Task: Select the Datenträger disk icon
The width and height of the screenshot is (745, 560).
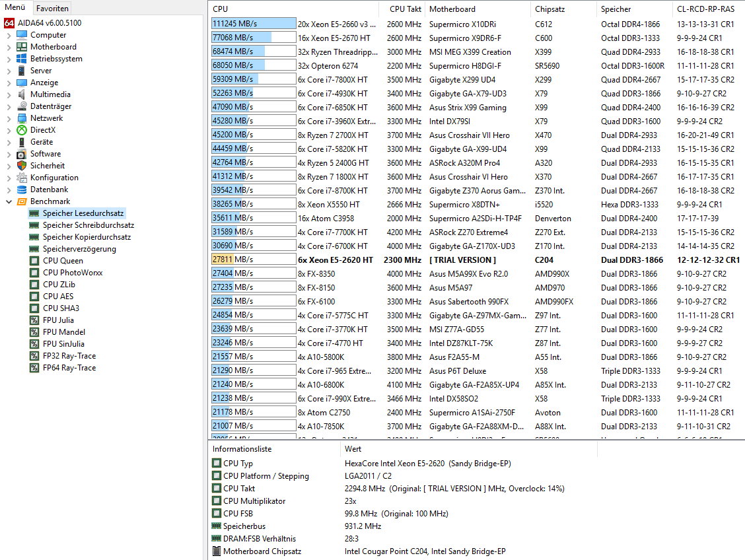Action: click(22, 106)
